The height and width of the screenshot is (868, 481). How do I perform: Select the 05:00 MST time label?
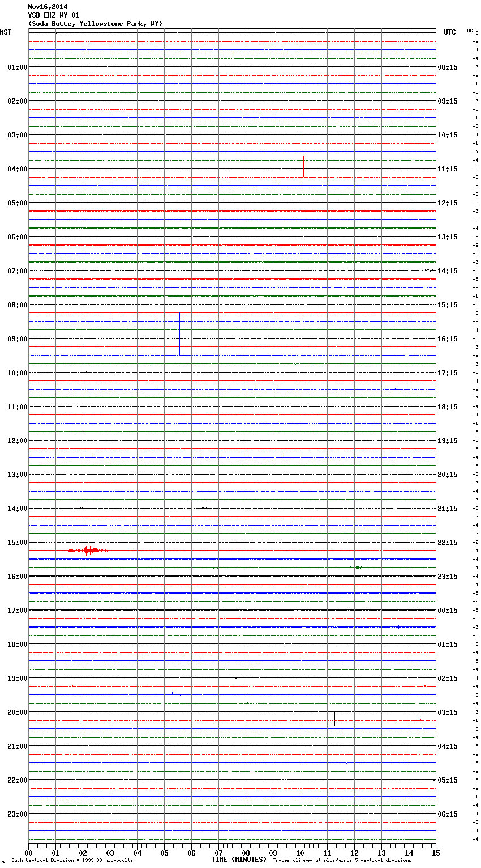pos(18,203)
